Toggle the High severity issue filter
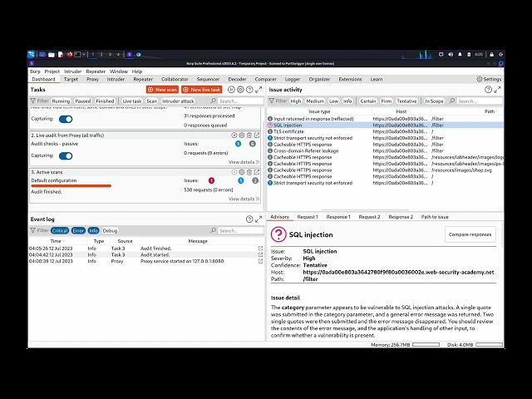Image resolution: width=532 pixels, height=399 pixels. [x=296, y=101]
